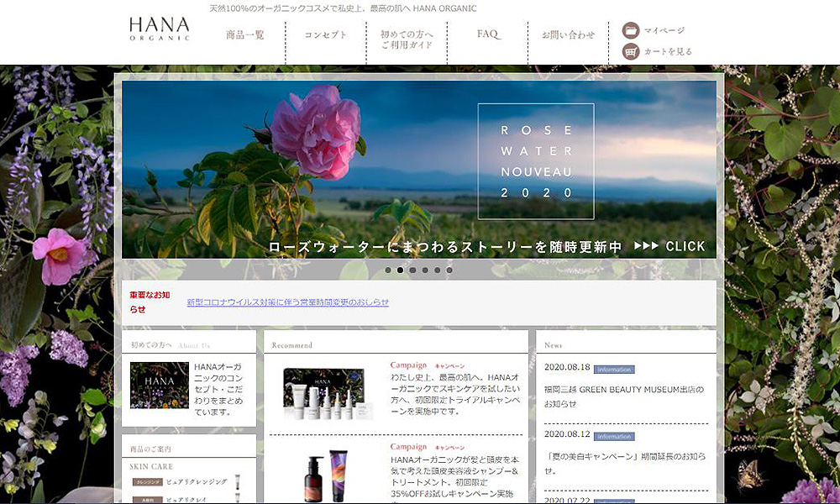The image size is (840, 504).
Task: Open the 福岡三越 GREEN BEAUTY MUSEUM news
Action: point(624,396)
